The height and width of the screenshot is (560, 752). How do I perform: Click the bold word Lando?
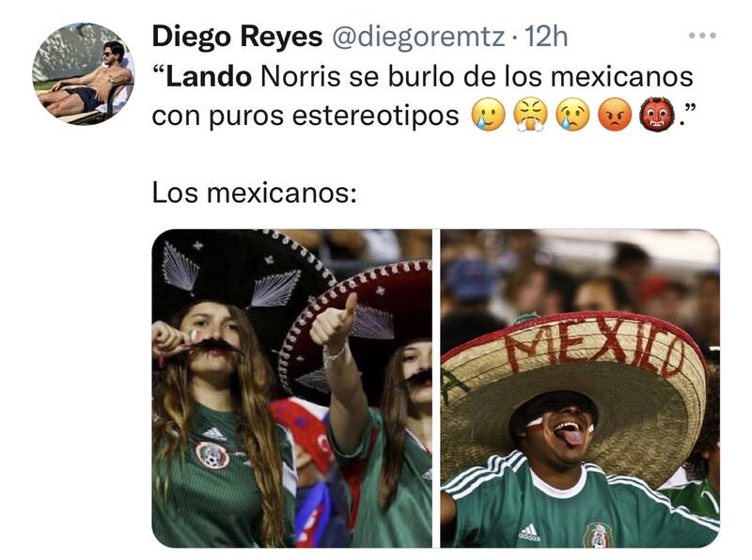pos(209,77)
